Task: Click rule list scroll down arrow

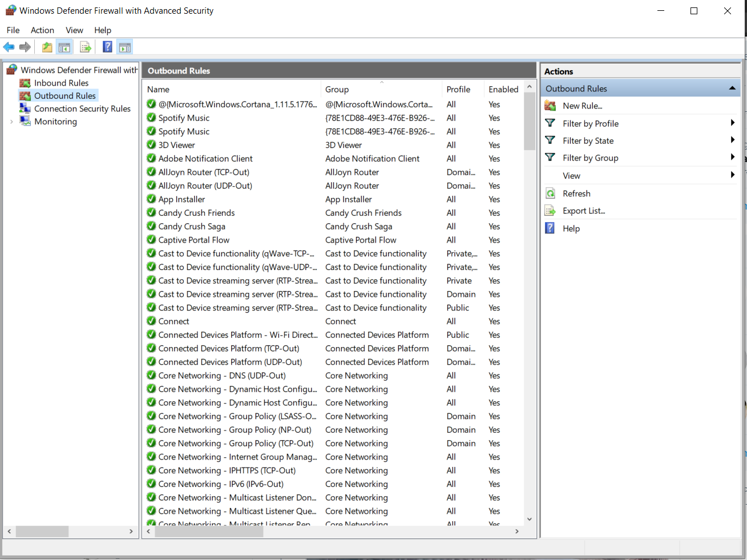Action: (529, 519)
